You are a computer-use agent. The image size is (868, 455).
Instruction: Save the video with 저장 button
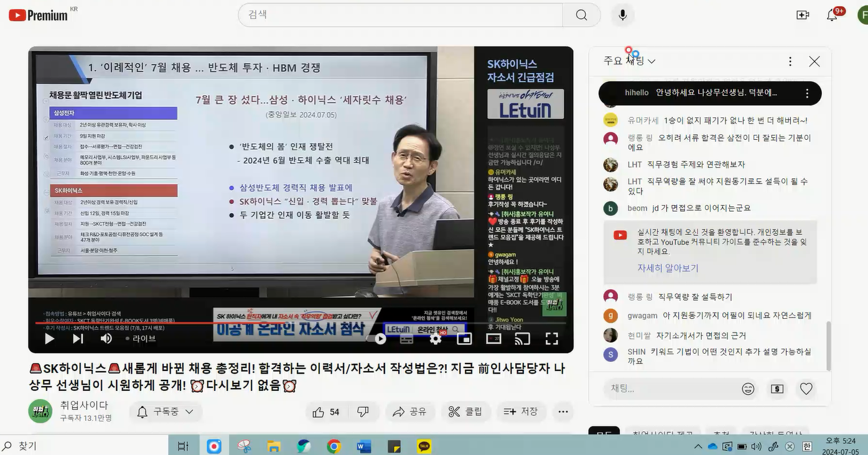521,411
